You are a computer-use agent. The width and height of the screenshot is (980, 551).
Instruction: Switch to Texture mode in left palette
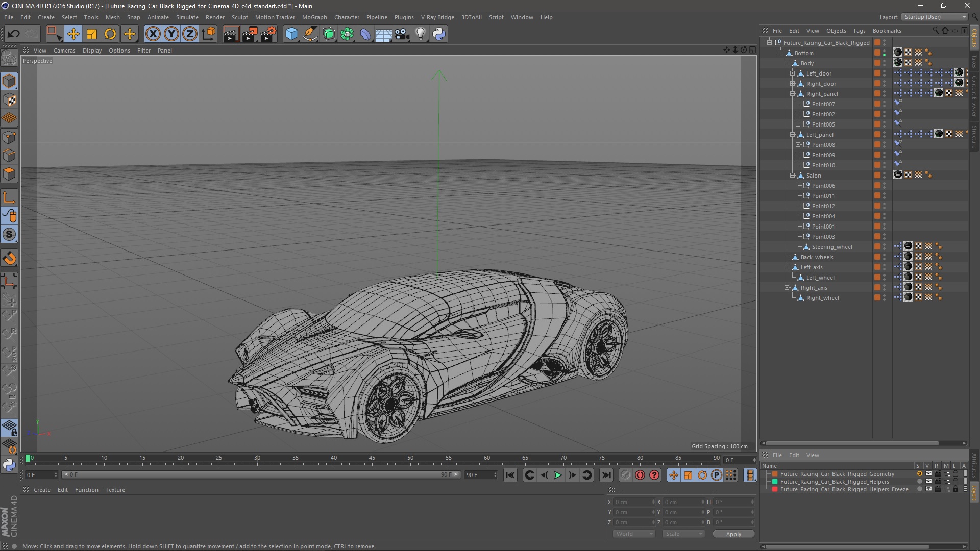click(9, 100)
